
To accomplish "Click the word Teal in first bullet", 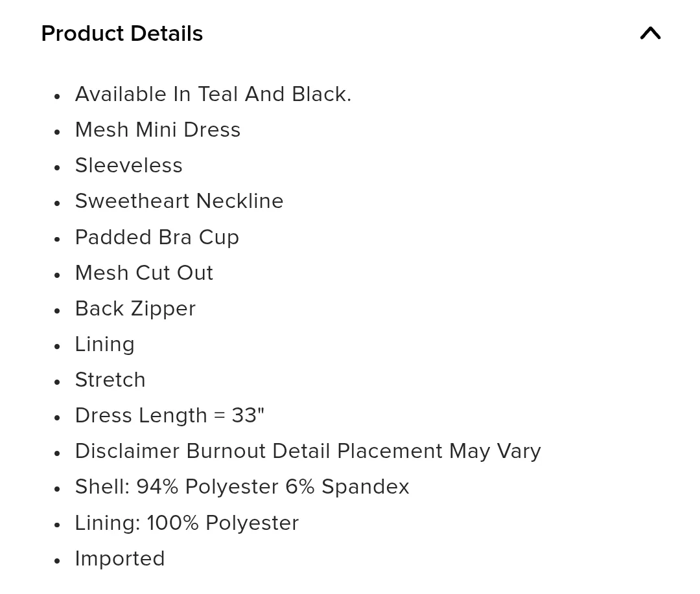I will [x=217, y=94].
